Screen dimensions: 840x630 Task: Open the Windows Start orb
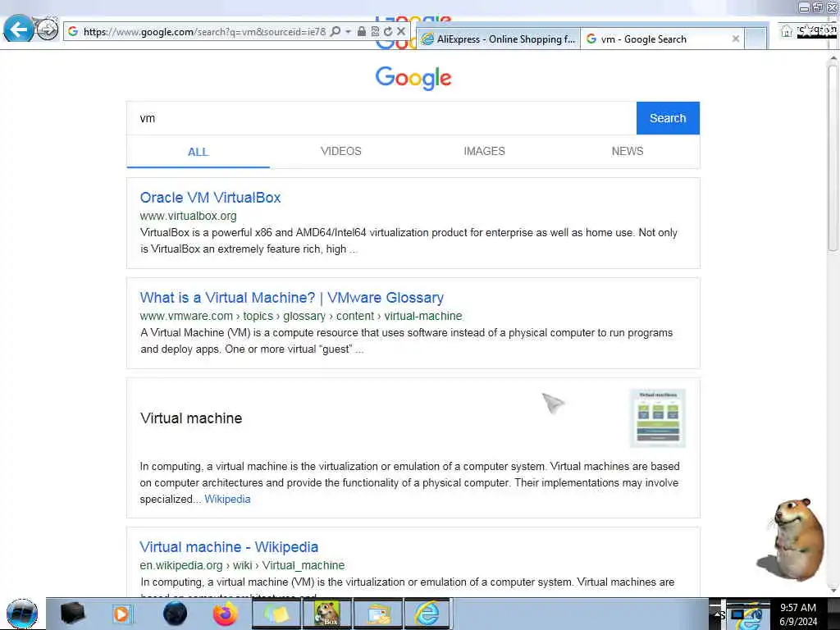tap(22, 614)
